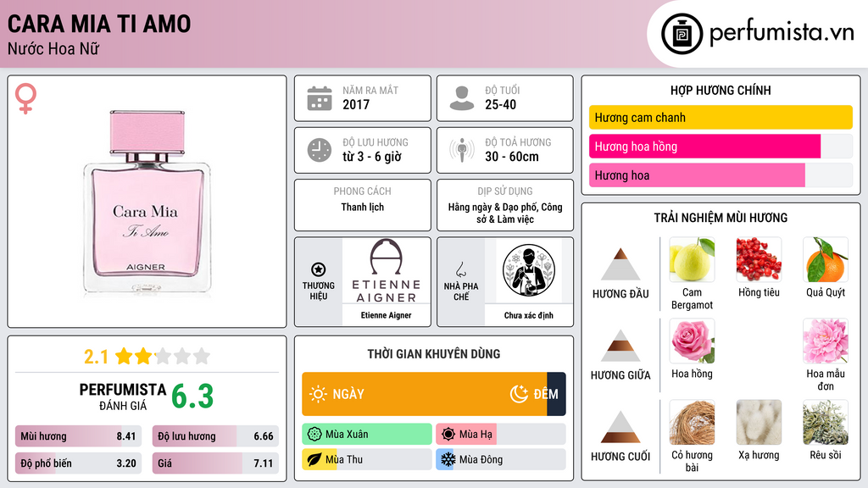Click the Hương hoa accord bar
This screenshot has width=868, height=488.
coord(721,175)
